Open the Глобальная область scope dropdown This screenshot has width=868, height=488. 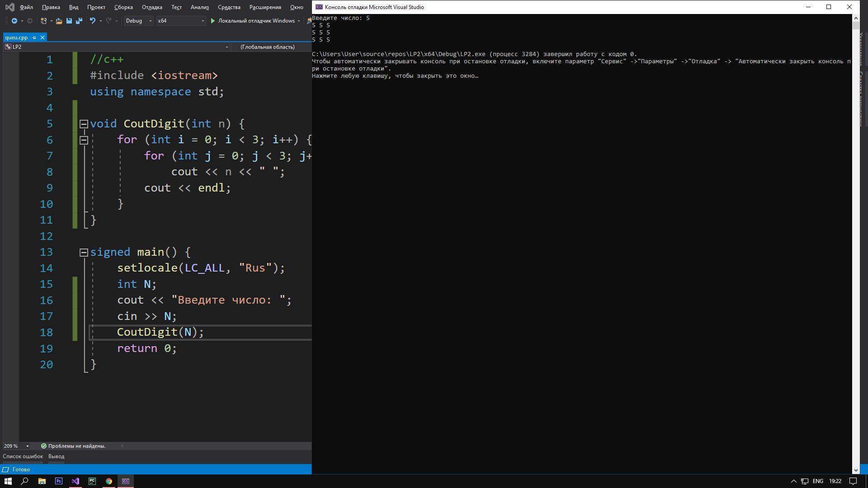point(271,47)
